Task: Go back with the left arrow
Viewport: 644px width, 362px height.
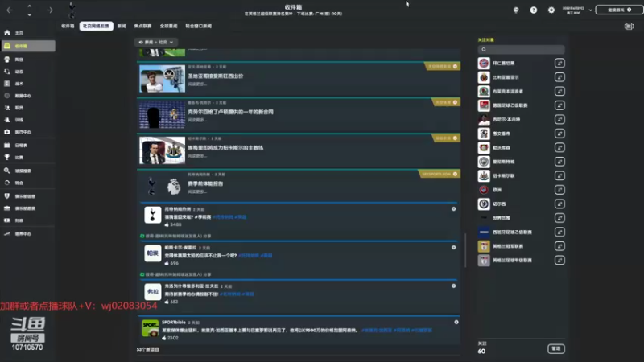Action: click(10, 10)
